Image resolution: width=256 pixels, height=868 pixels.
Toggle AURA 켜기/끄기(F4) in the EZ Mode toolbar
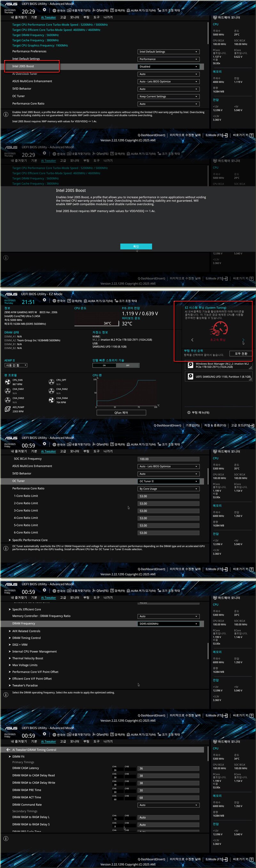tap(98, 301)
